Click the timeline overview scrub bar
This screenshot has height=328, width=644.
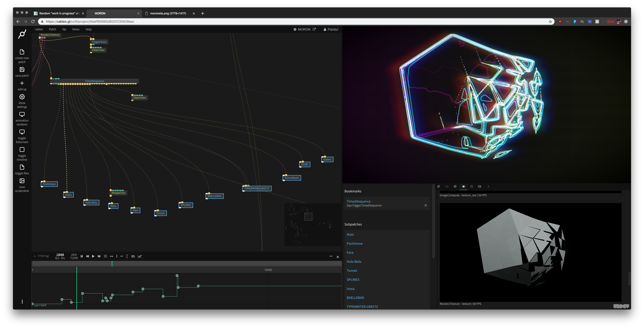point(186,263)
